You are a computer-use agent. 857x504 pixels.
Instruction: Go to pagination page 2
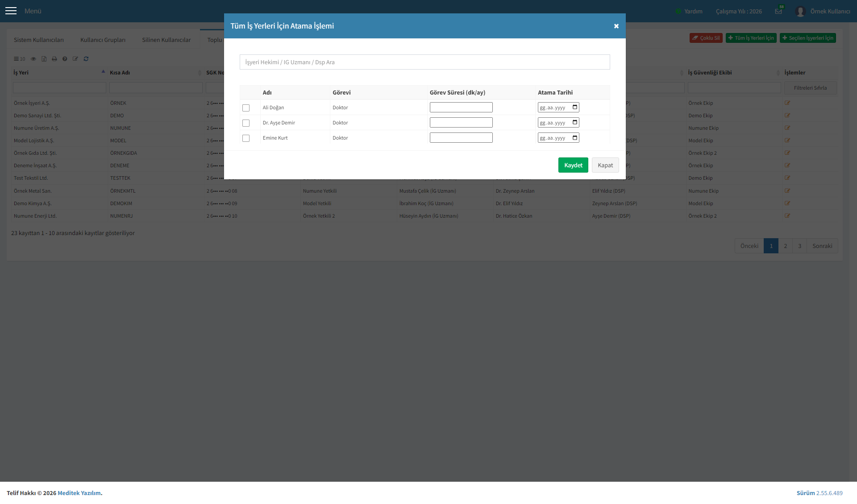(786, 246)
